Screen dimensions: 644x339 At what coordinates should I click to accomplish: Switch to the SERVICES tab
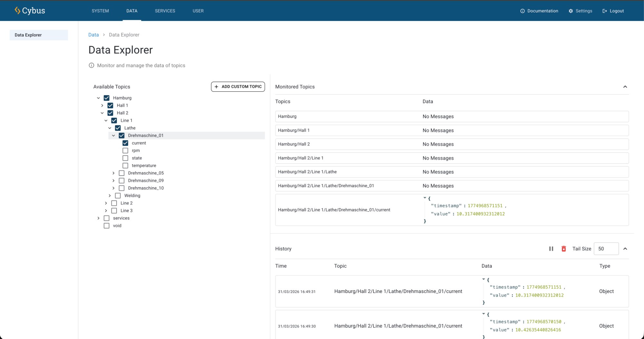[x=165, y=11]
